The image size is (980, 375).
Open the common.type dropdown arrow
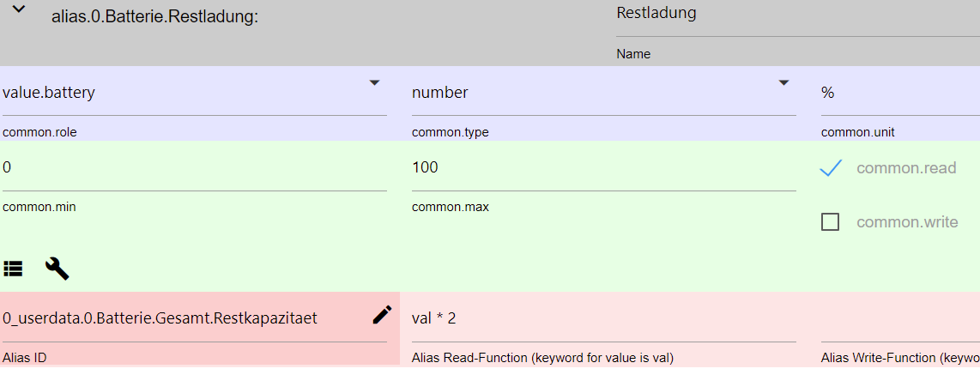tap(783, 83)
